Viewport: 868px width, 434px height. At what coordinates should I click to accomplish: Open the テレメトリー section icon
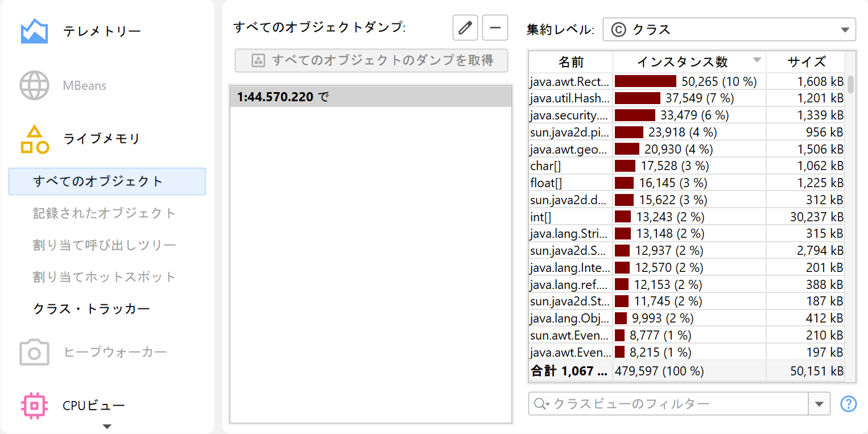[34, 31]
